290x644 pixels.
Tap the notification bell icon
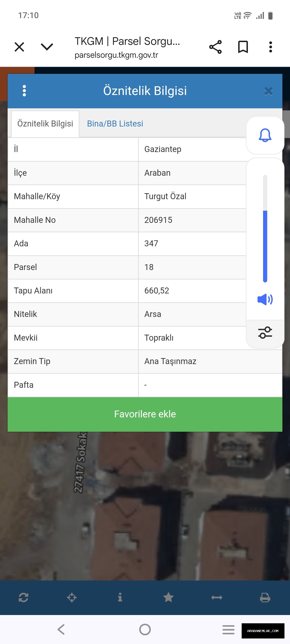tap(265, 135)
